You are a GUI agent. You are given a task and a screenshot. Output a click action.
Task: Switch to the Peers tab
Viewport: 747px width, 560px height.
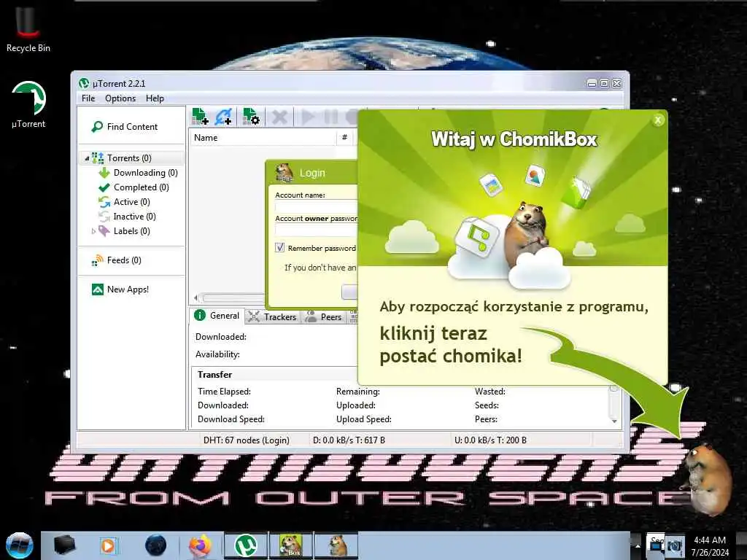pos(324,316)
